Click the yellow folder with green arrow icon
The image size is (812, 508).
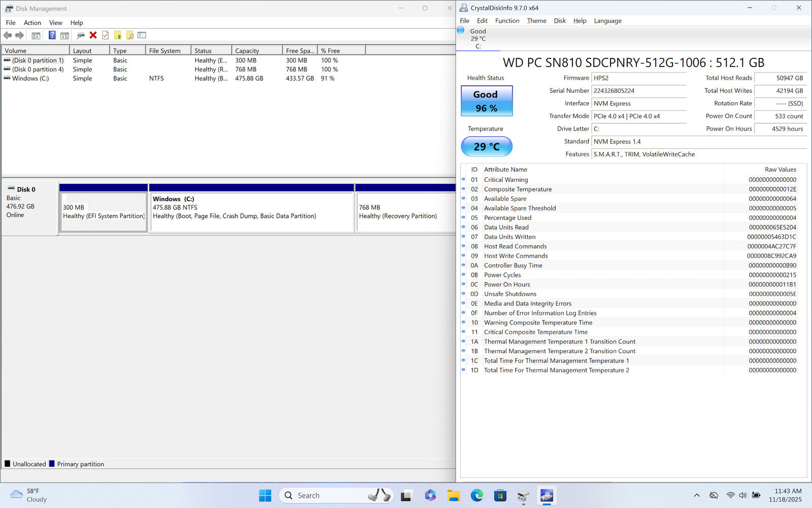click(118, 35)
